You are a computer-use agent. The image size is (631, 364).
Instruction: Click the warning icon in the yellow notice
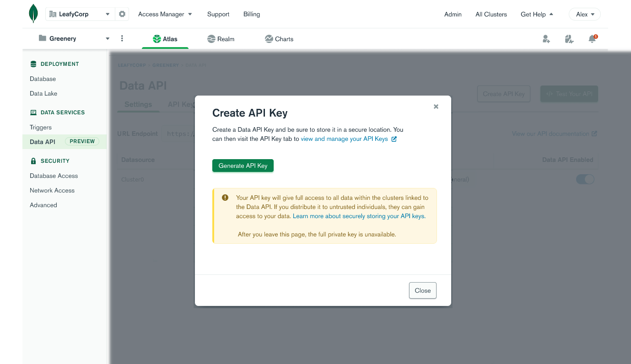click(x=225, y=198)
